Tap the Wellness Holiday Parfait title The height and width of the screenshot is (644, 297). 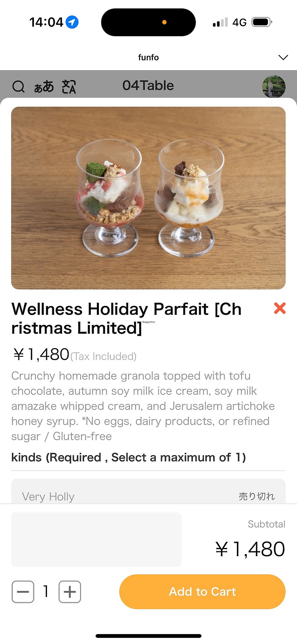coord(126,318)
